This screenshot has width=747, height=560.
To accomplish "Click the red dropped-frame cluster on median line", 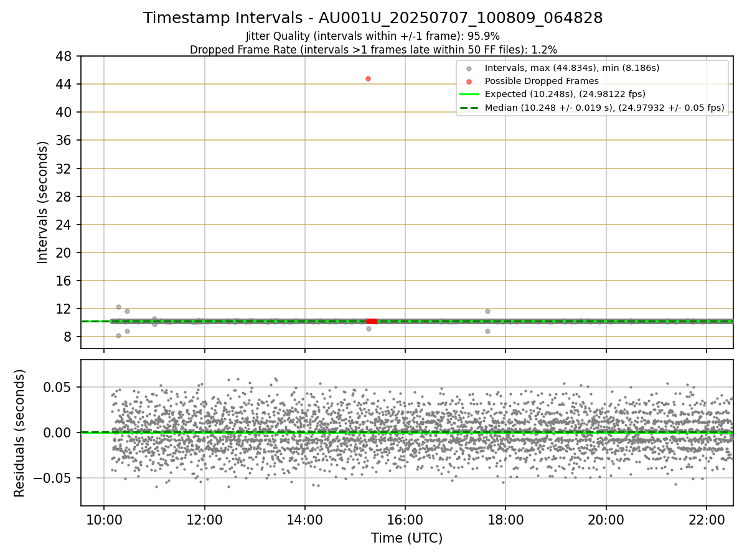I will [371, 321].
